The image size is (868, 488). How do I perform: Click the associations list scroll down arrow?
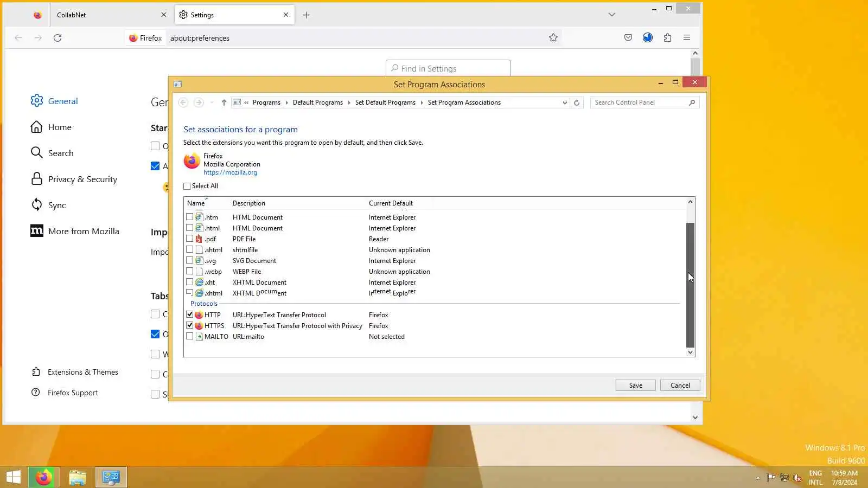point(691,352)
